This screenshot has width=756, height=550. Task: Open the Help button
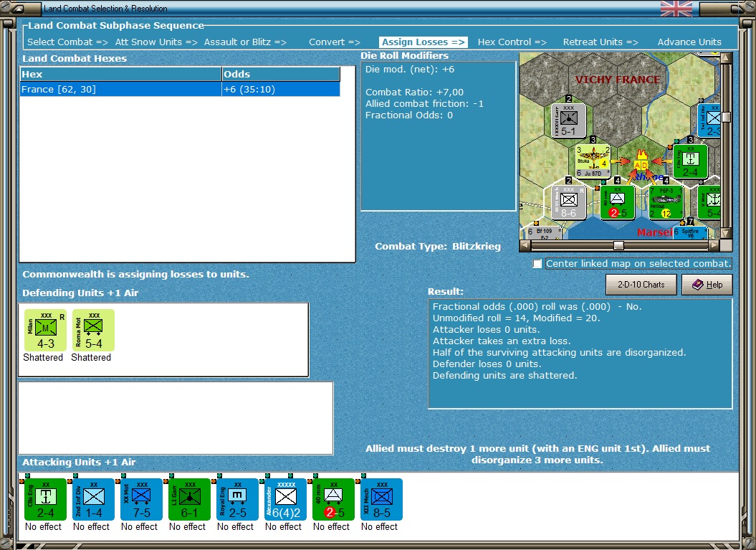[x=707, y=285]
